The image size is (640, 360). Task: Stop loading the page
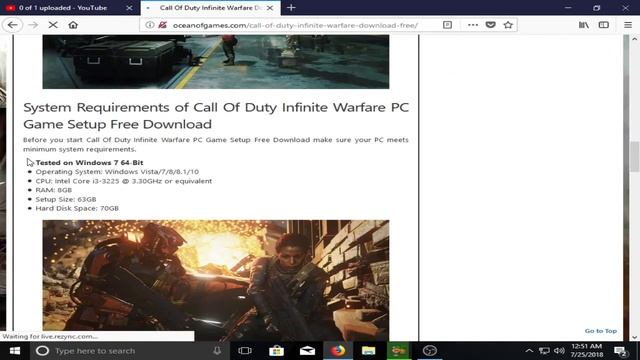53,25
